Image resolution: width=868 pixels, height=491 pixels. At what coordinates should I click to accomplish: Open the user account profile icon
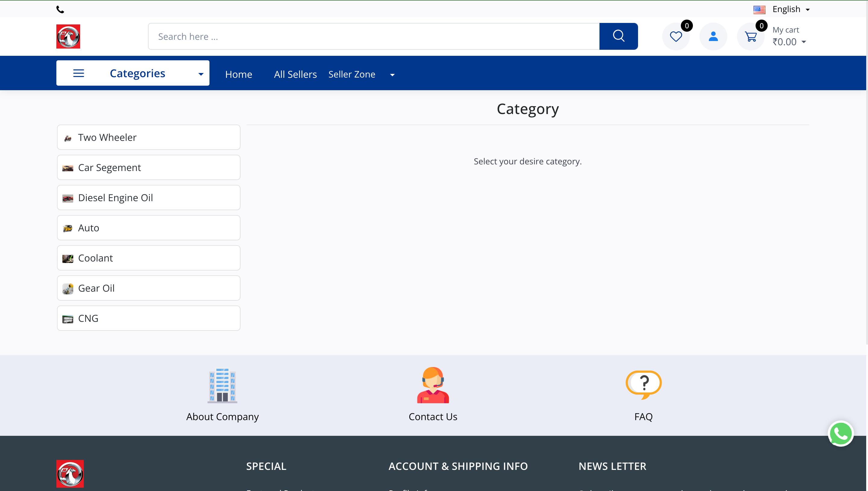(x=713, y=36)
